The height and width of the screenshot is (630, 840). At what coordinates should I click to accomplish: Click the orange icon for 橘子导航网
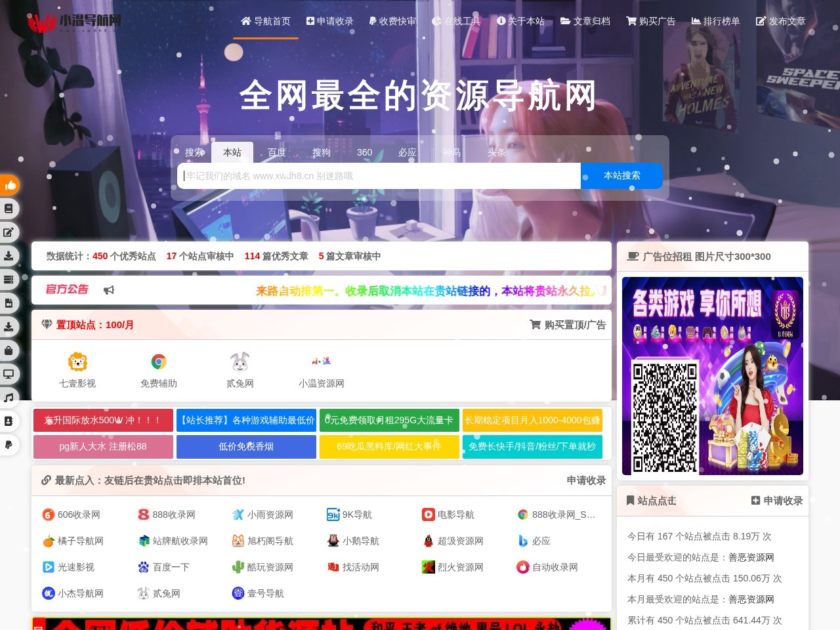tap(49, 541)
